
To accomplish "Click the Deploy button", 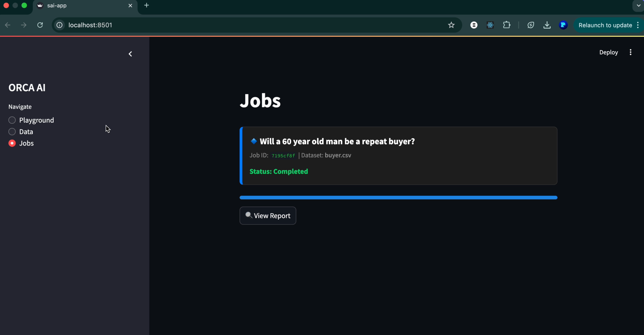I will (x=608, y=52).
